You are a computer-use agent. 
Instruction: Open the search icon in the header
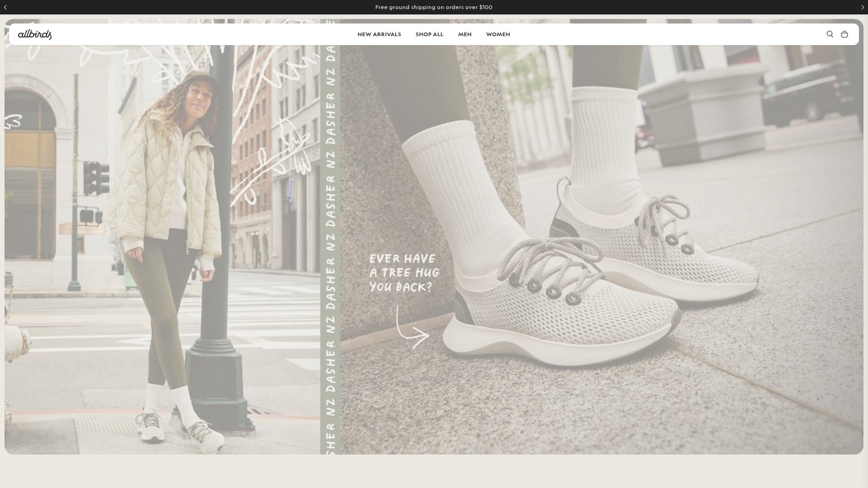point(829,34)
